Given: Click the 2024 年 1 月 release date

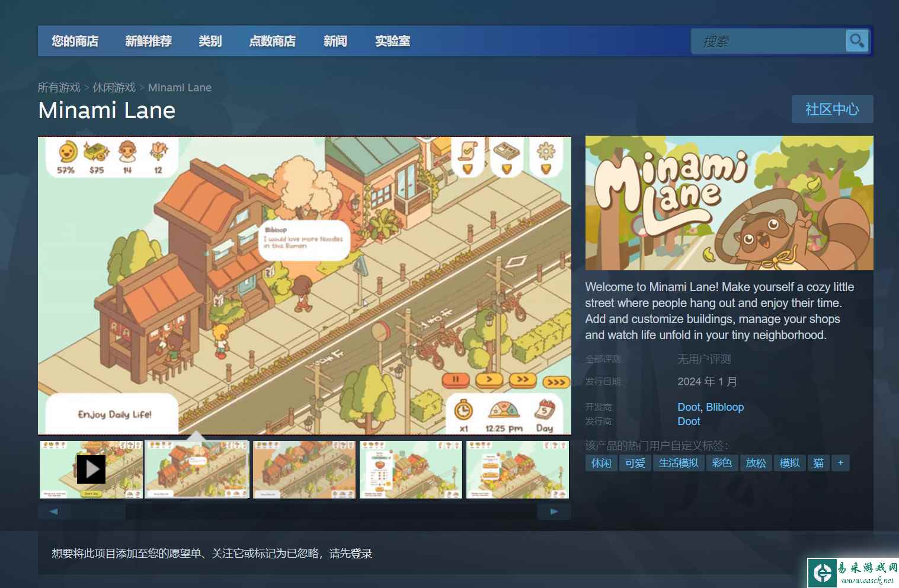Looking at the screenshot, I should (707, 382).
